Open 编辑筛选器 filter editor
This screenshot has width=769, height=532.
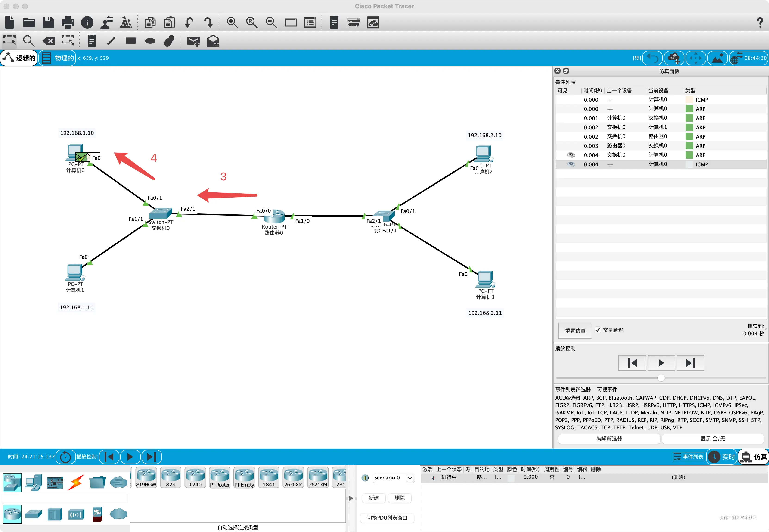[609, 439]
